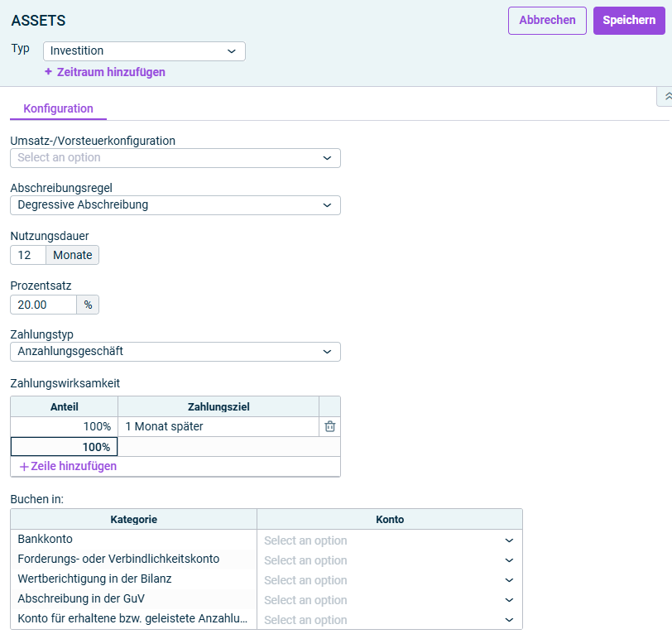Click the plus icon before Zeile hinzufügen

tap(25, 466)
